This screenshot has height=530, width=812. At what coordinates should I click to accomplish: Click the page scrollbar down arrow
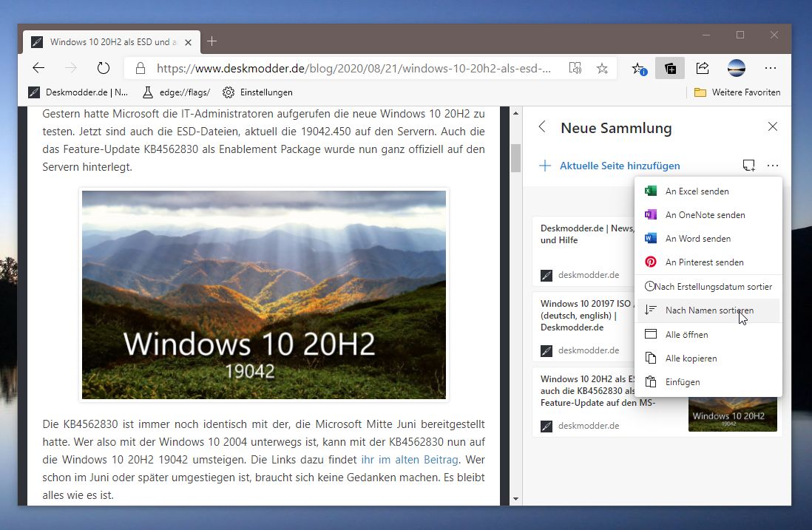click(x=515, y=499)
